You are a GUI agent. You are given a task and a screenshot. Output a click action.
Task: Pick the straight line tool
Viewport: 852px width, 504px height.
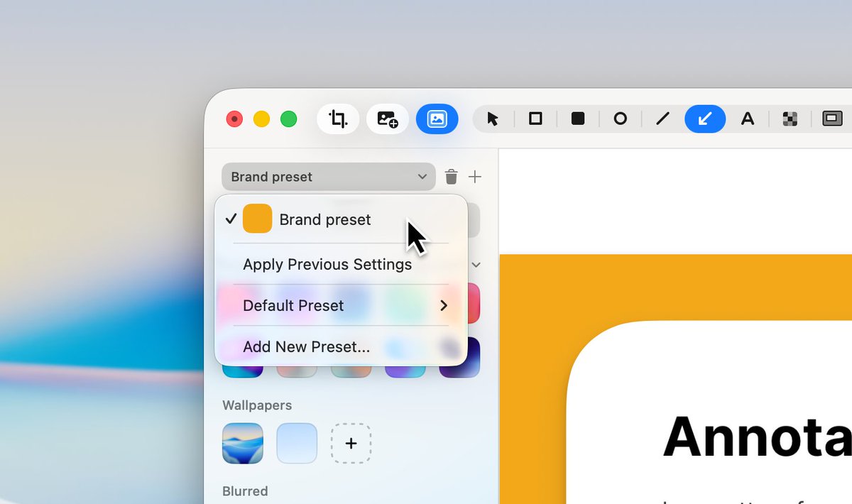[x=662, y=119]
